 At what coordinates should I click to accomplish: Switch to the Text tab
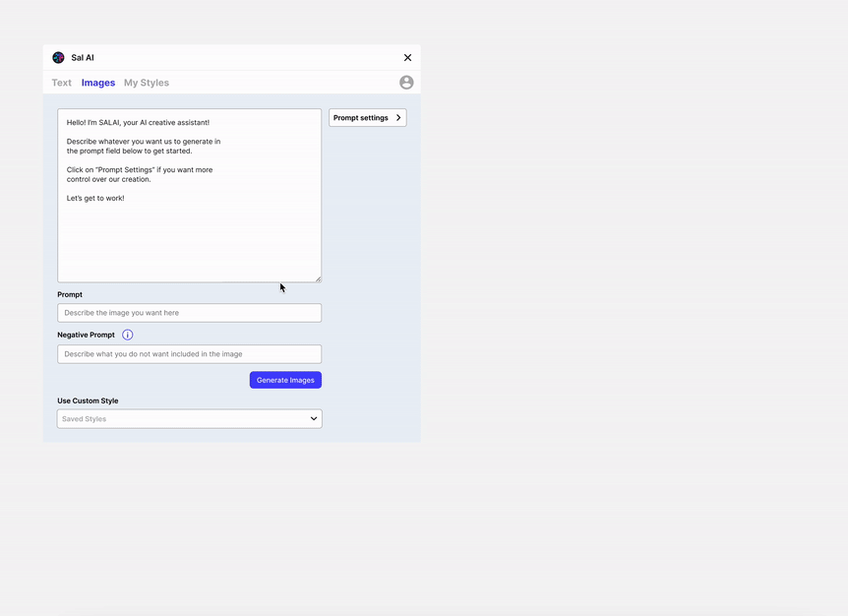62,83
